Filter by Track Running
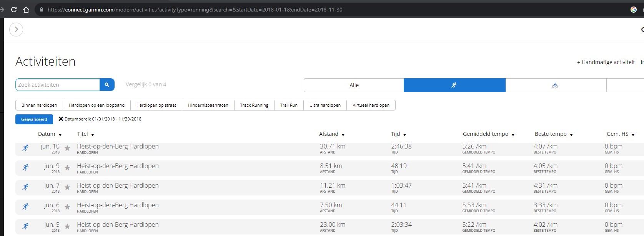 pos(254,105)
